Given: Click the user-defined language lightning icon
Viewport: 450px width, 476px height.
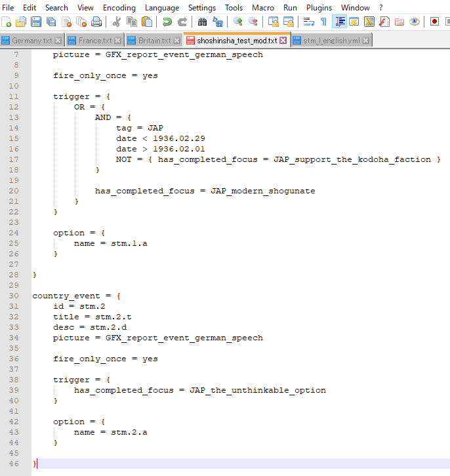Looking at the screenshot, I should click(354, 22).
